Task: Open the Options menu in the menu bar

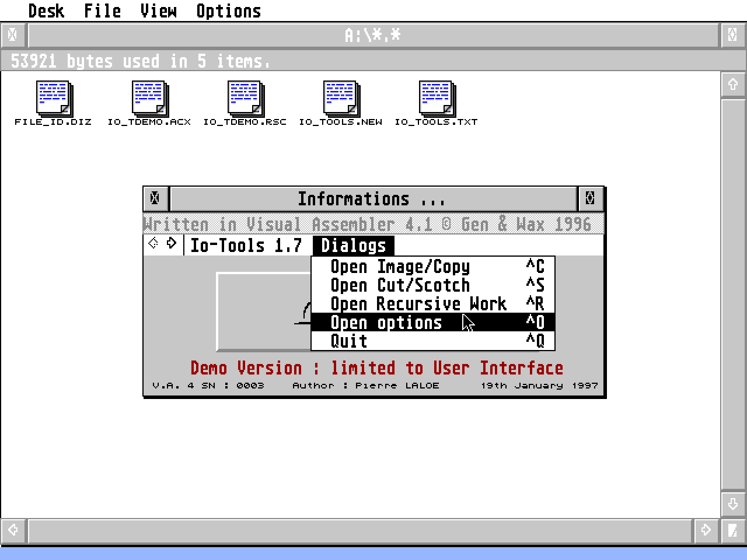Action: tap(228, 10)
